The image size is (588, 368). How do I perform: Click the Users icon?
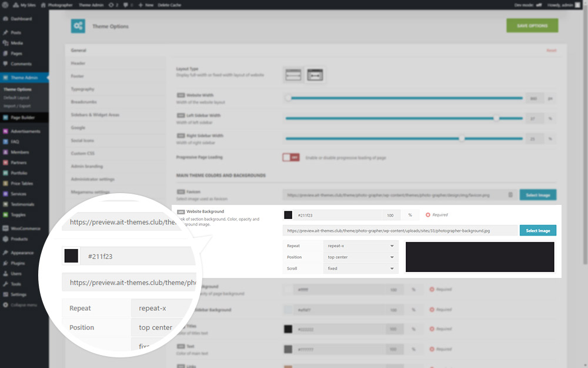(x=5, y=274)
